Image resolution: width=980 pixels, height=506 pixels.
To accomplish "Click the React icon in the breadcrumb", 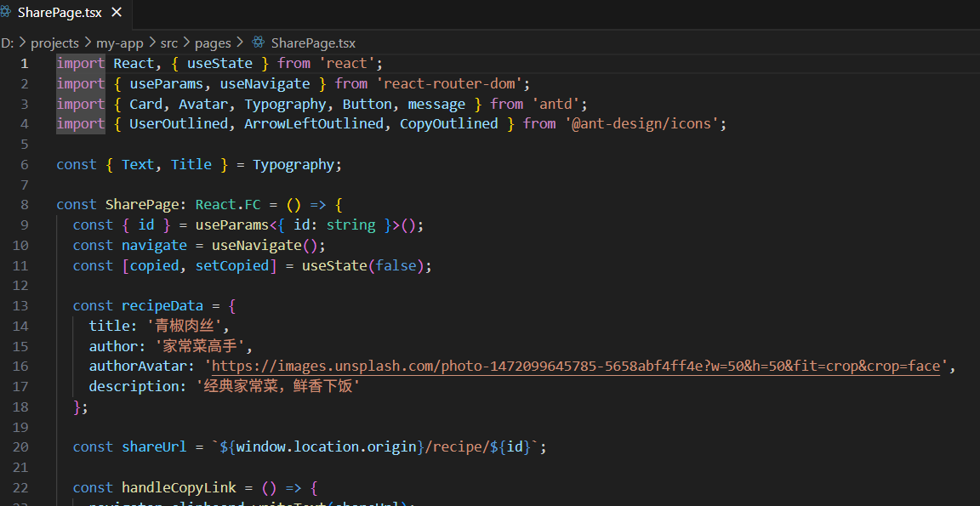I will [258, 43].
